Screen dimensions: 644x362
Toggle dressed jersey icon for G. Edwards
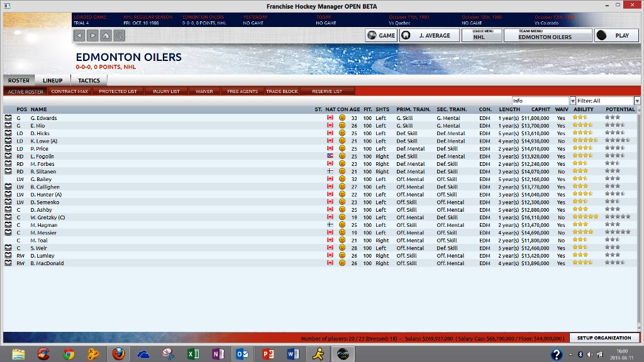(8, 118)
